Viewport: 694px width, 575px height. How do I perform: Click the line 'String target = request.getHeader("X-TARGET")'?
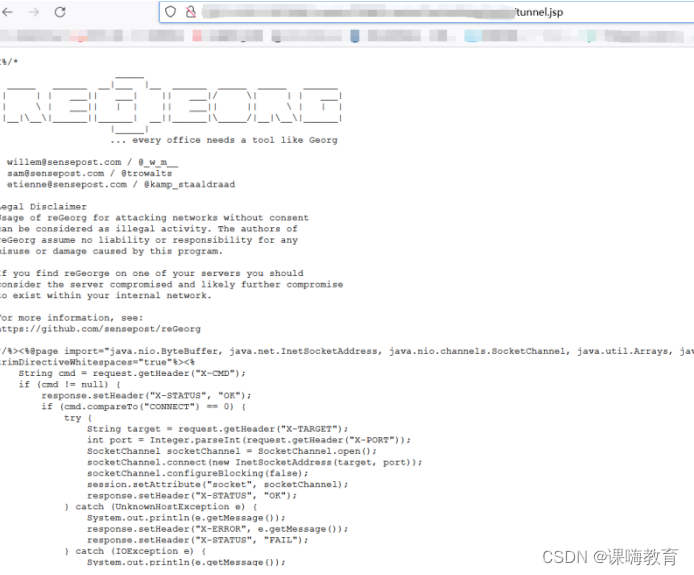point(217,429)
